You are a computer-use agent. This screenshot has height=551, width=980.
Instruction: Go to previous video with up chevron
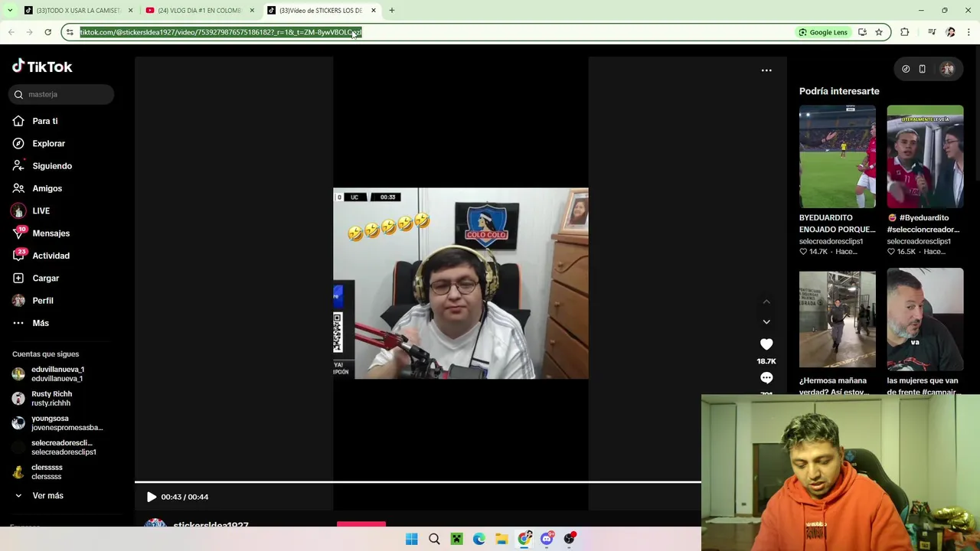(766, 302)
